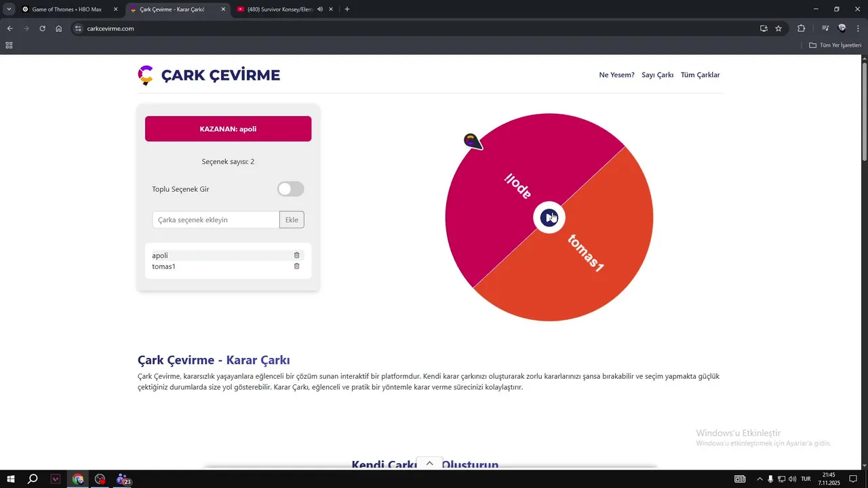Open the Teams app in the taskbar
This screenshot has width=868, height=488.
click(x=123, y=479)
